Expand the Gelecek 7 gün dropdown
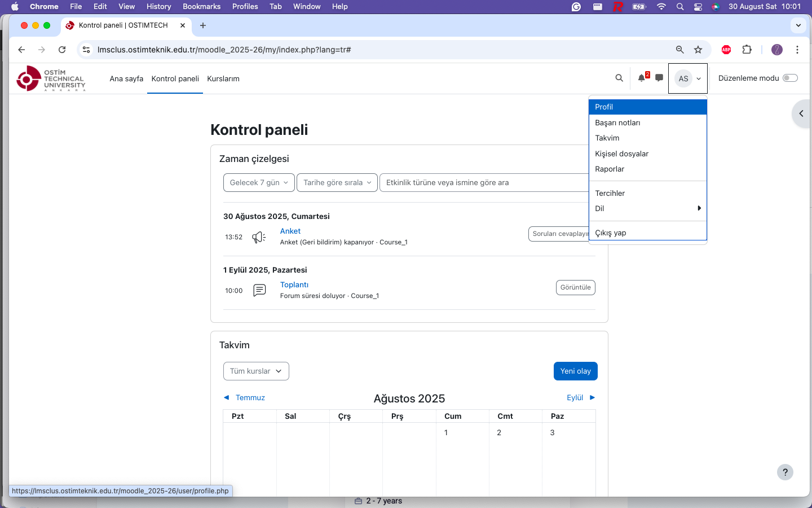 (259, 183)
